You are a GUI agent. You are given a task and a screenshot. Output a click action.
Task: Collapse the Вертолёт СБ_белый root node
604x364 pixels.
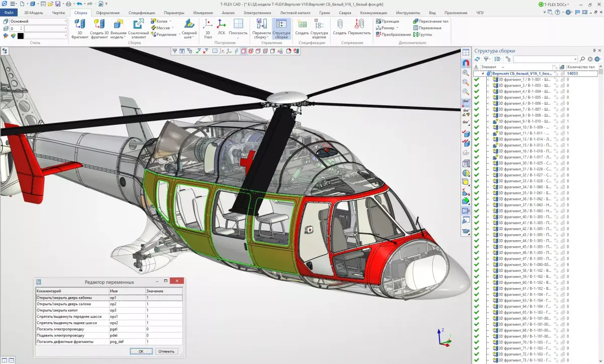[x=482, y=74]
